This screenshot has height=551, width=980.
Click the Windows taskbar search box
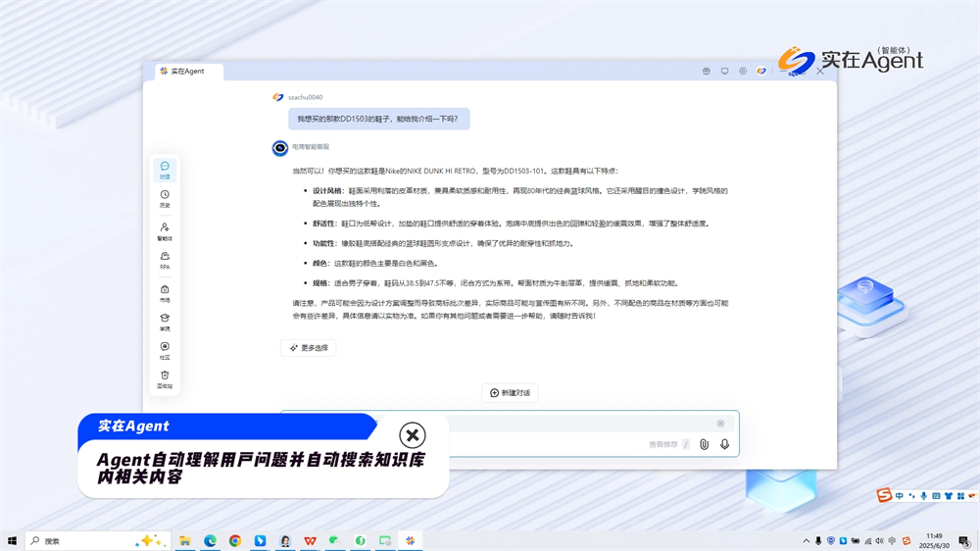coord(83,541)
